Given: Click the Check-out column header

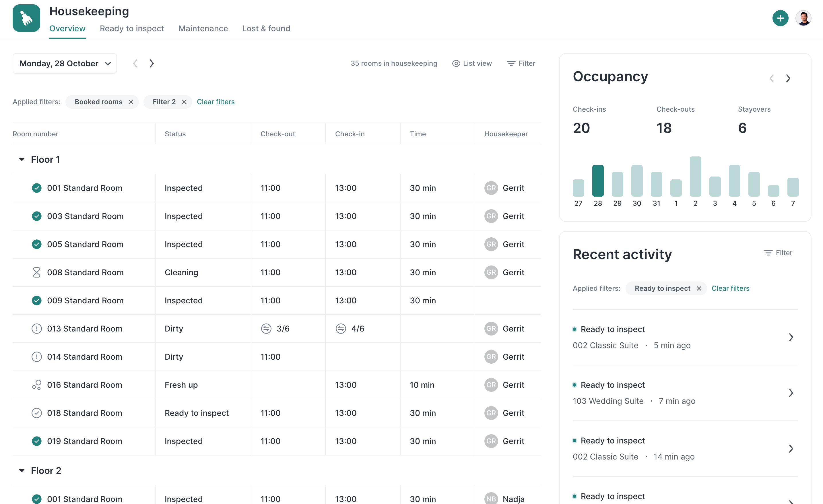Looking at the screenshot, I should pos(278,134).
